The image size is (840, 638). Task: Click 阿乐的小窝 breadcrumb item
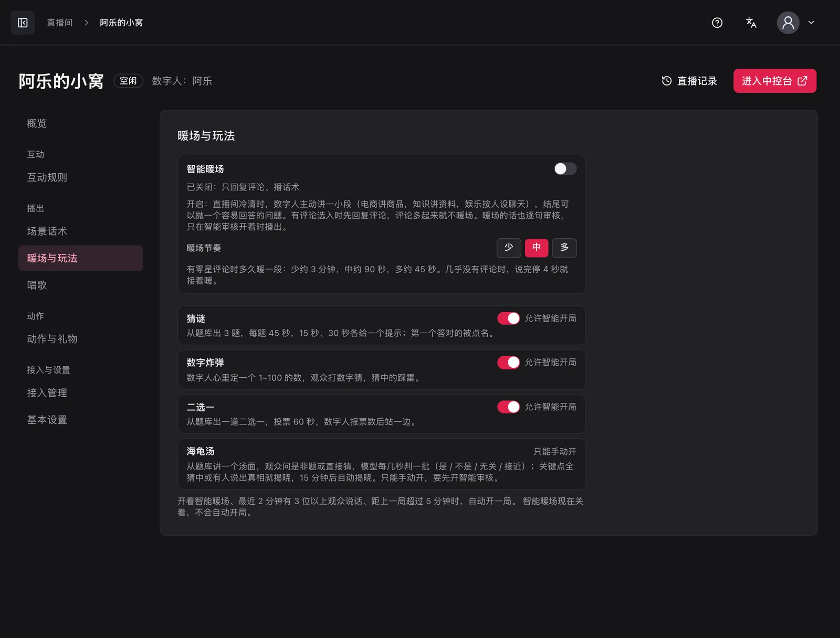(x=121, y=23)
